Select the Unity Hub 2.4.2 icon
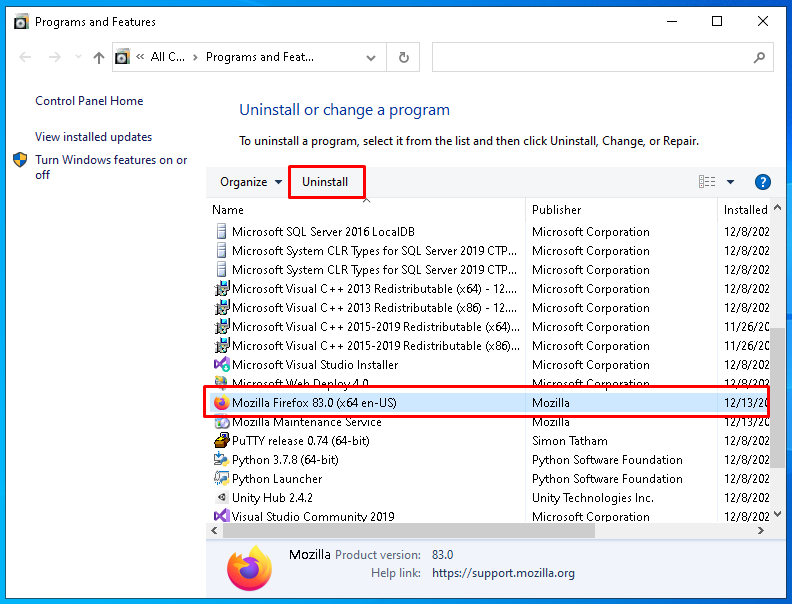Image resolution: width=792 pixels, height=604 pixels. pyautogui.click(x=221, y=497)
